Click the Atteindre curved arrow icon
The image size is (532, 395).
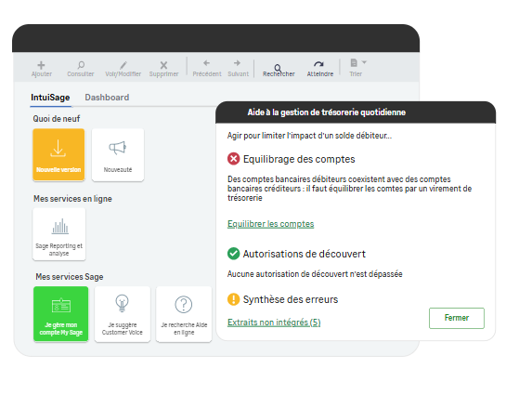point(318,64)
